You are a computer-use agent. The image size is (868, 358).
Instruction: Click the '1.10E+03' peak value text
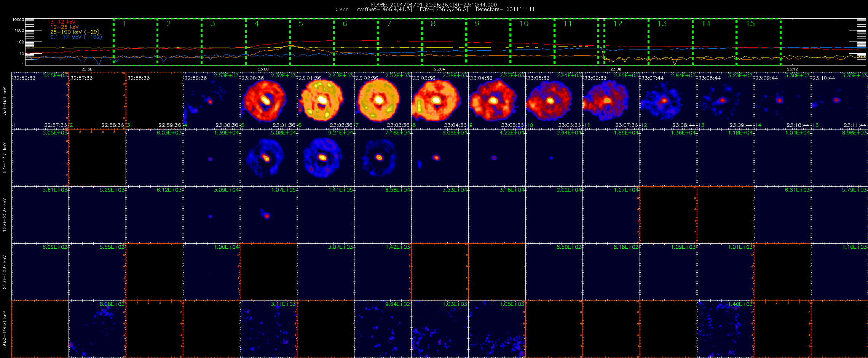[854, 247]
